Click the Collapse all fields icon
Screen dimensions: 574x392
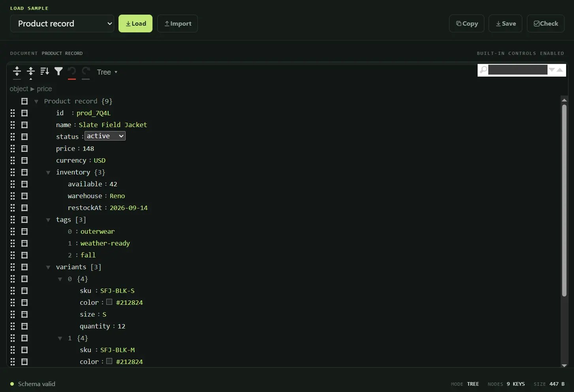[x=31, y=71]
